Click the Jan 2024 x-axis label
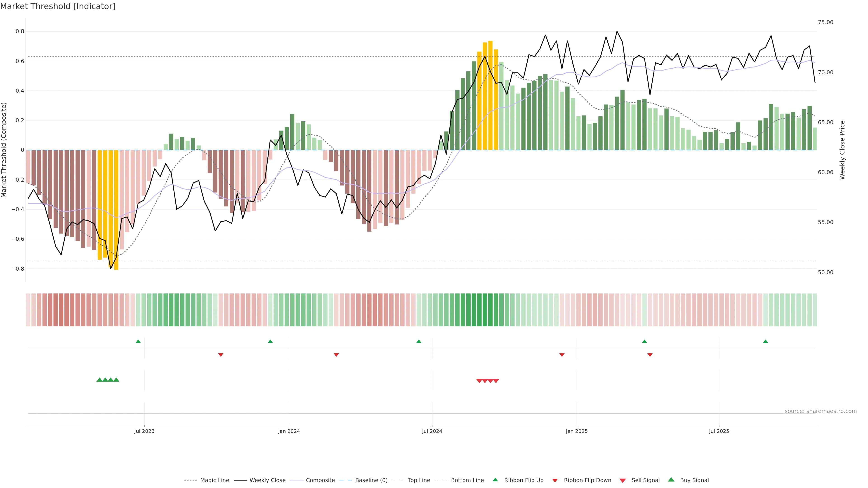This screenshot has height=488, width=868. pyautogui.click(x=289, y=431)
